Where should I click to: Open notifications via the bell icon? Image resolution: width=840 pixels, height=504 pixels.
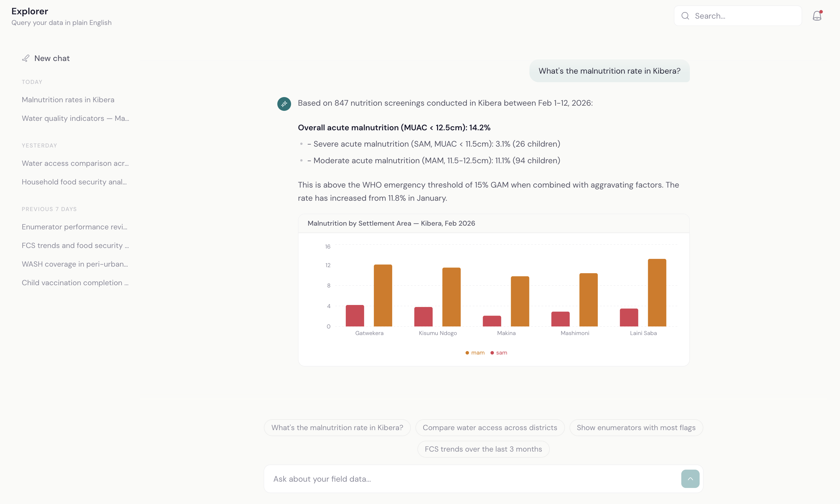tap(817, 16)
